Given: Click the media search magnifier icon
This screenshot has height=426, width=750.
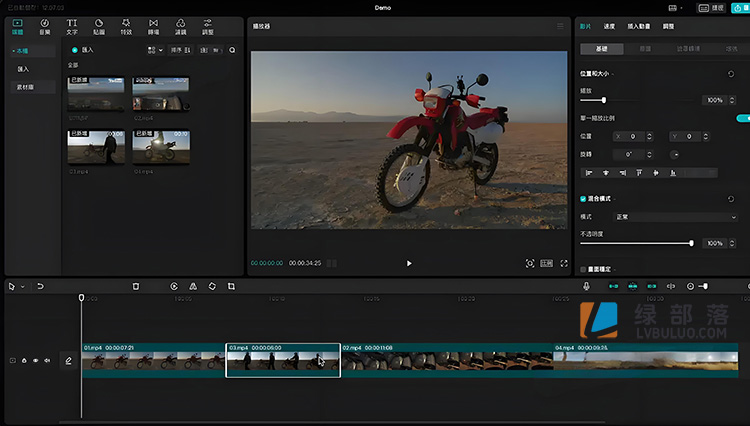Looking at the screenshot, I should coord(232,50).
